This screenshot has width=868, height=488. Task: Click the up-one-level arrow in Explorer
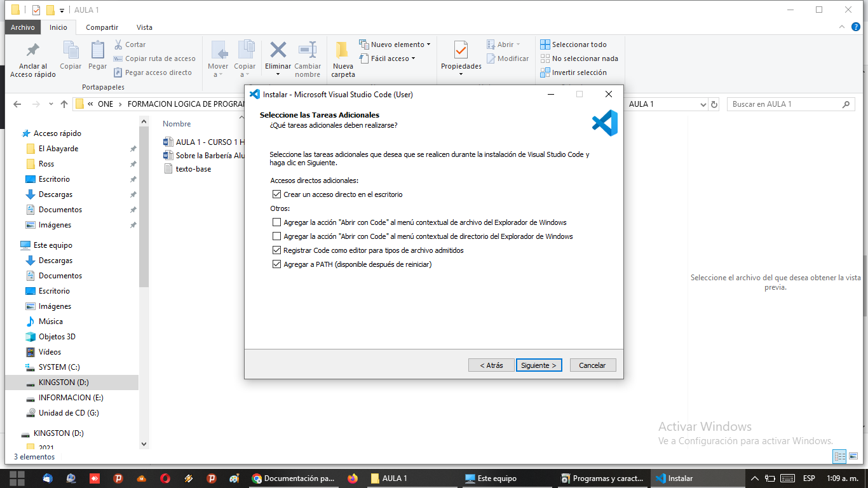tap(64, 104)
